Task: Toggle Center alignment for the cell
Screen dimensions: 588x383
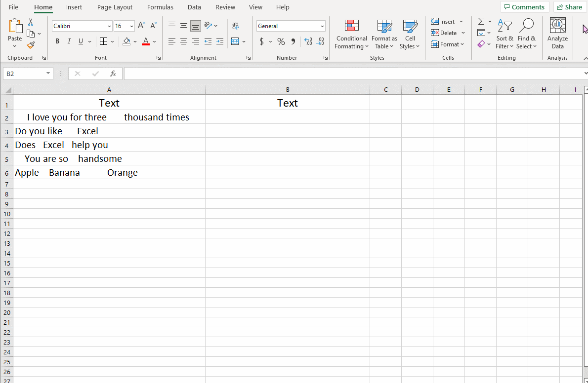Action: (x=183, y=41)
